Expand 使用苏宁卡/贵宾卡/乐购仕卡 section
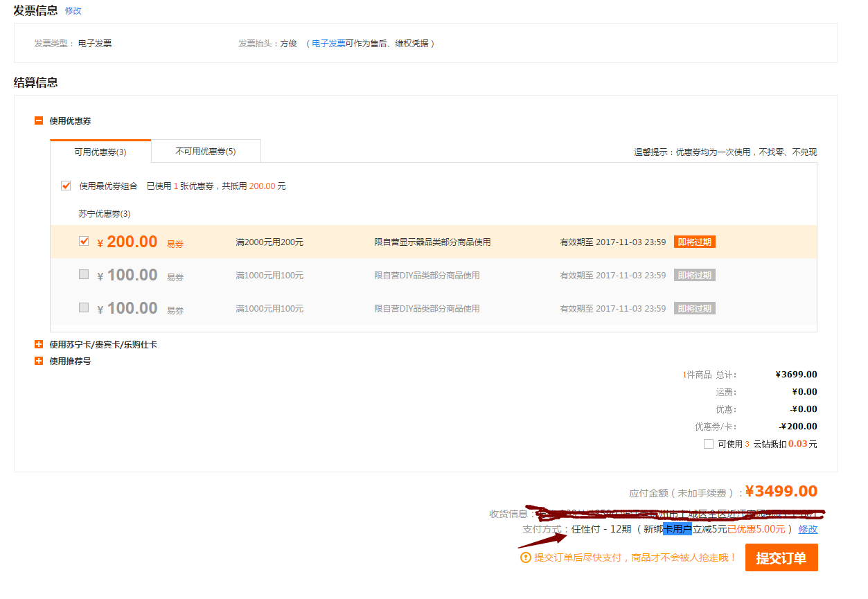 104,344
